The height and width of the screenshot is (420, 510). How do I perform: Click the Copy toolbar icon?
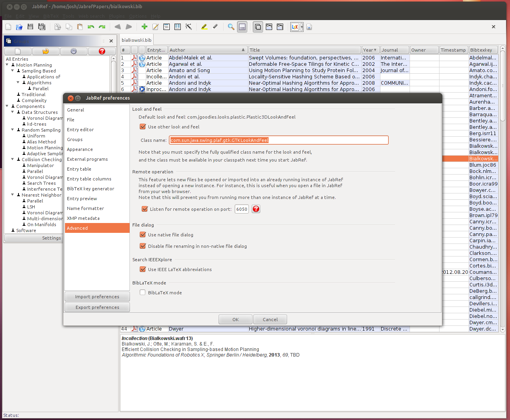click(x=69, y=27)
